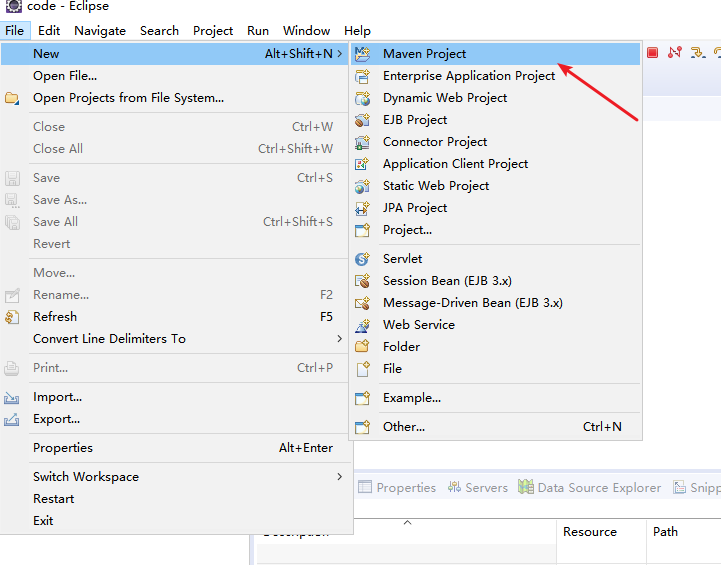Screen dimensions: 721x565
Task: Choose Maven Project from New submenu
Action: (x=496, y=54)
